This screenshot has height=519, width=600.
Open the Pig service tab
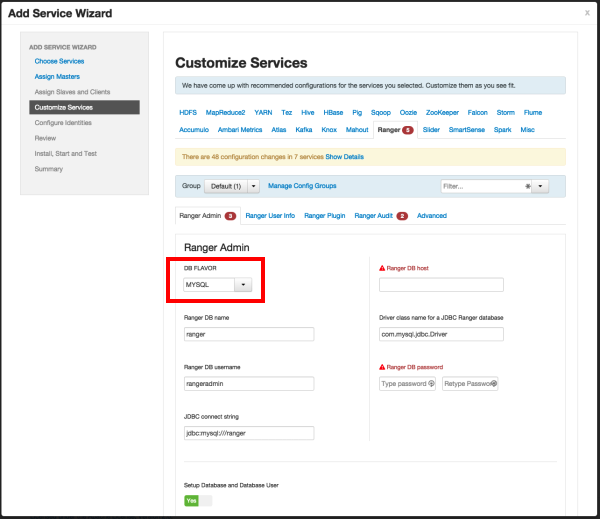pyautogui.click(x=357, y=113)
